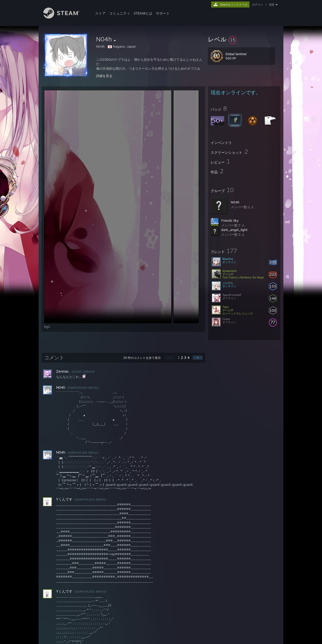Open the large bg1 artwork showcase image
The image size is (322, 644).
point(108,207)
